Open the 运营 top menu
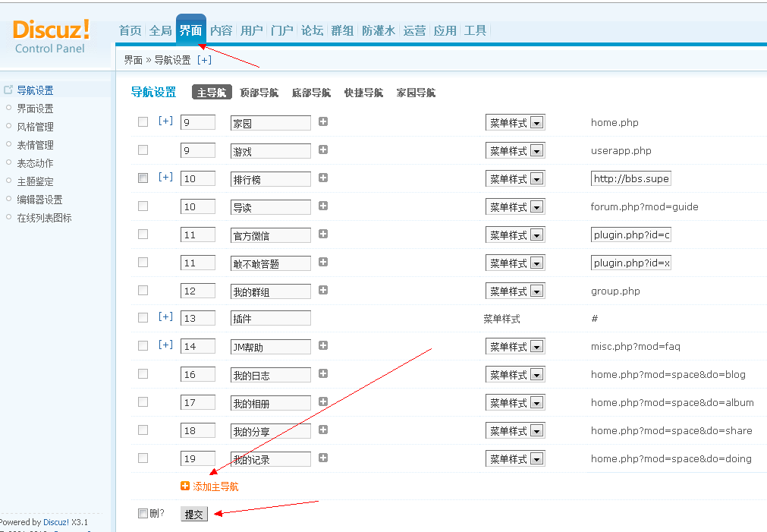The image size is (767, 532). [x=414, y=30]
